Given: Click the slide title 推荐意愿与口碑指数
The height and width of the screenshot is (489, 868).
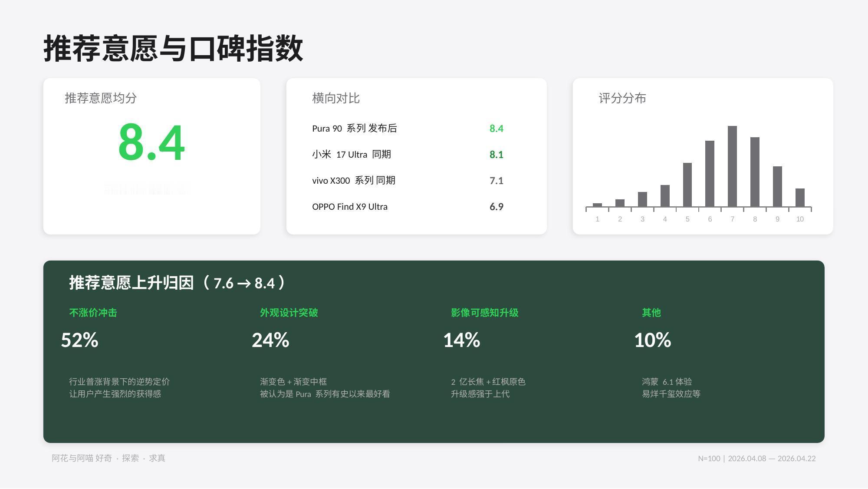Looking at the screenshot, I should (x=173, y=49).
